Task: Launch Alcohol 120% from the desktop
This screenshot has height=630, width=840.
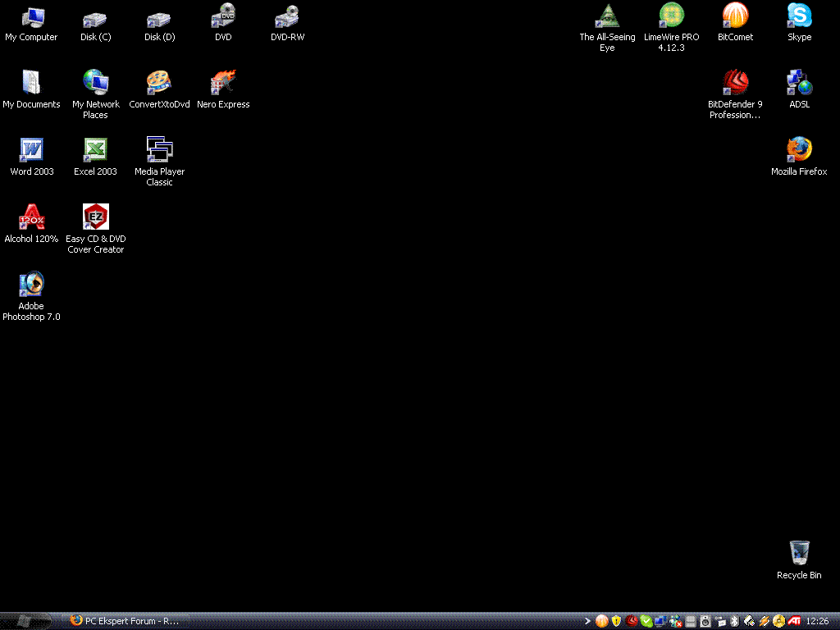Action: (31, 217)
